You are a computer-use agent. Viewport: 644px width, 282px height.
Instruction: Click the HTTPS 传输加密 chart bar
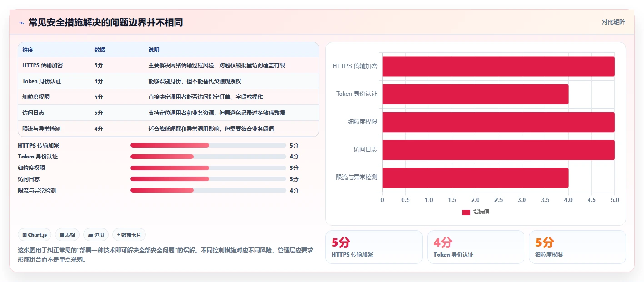499,66
